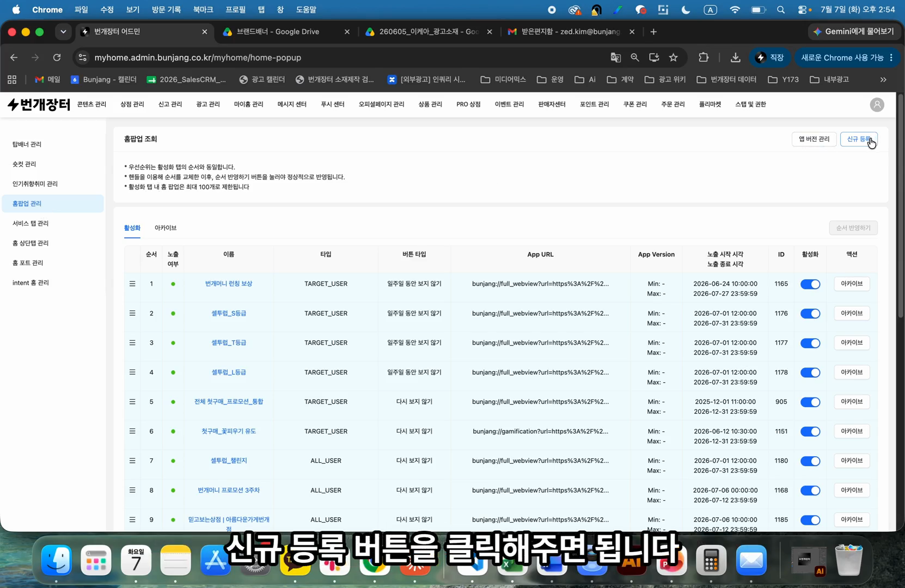Open Chrome downloads icon

(735, 58)
